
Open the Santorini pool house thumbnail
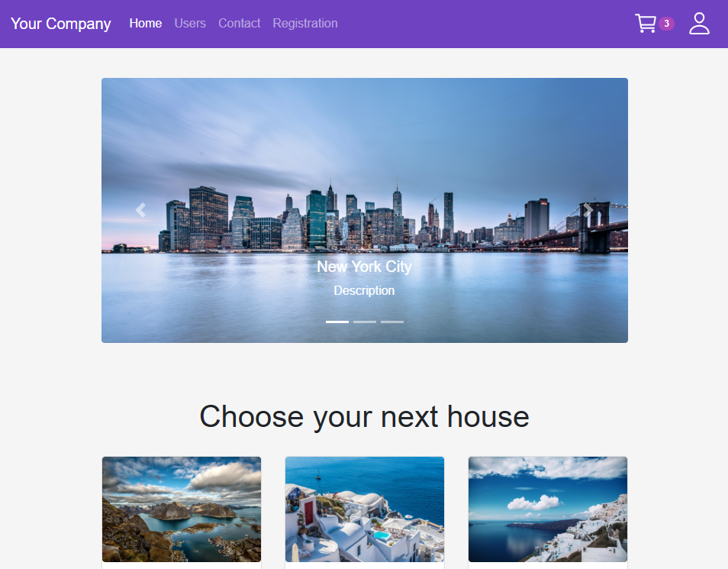365,509
